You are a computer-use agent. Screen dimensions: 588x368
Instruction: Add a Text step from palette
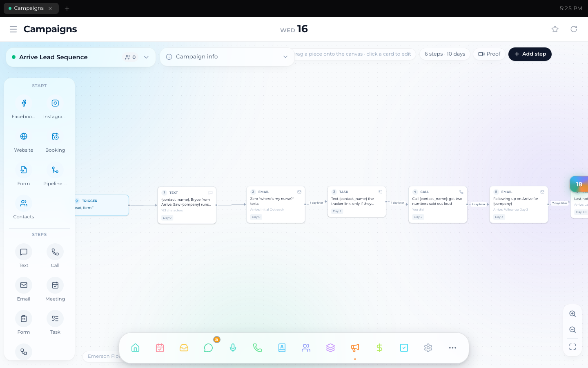24,252
